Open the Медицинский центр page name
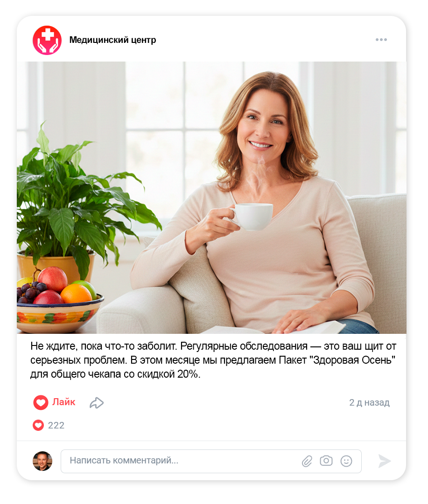The image size is (428, 504). (x=112, y=40)
